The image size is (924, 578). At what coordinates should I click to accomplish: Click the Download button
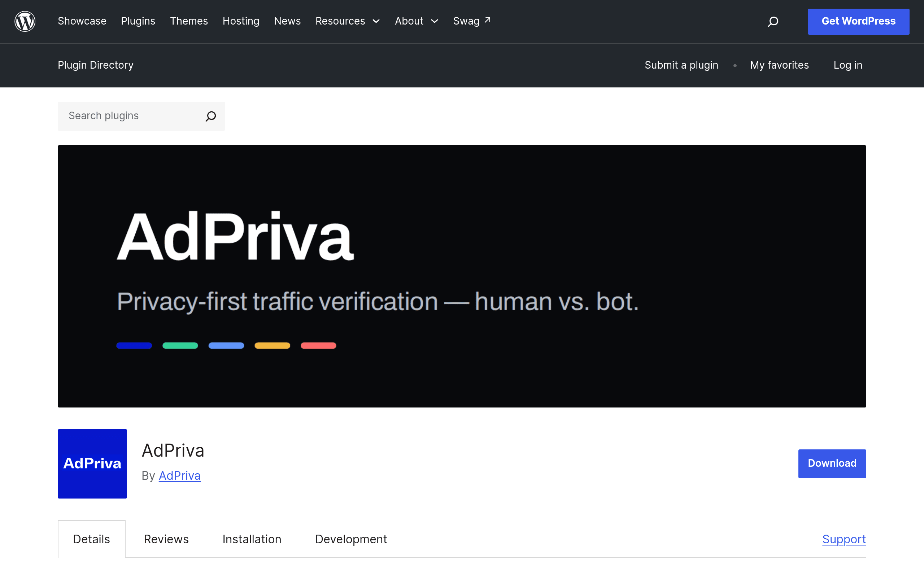pos(832,463)
